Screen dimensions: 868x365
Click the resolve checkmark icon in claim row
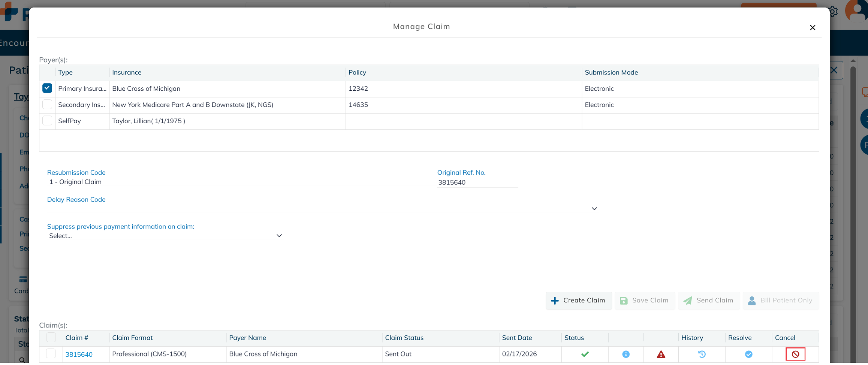[x=748, y=354]
